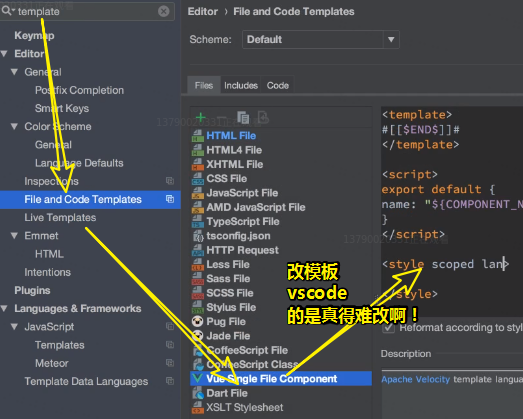
Task: Collapse the Editor tree section
Action: pos(4,54)
